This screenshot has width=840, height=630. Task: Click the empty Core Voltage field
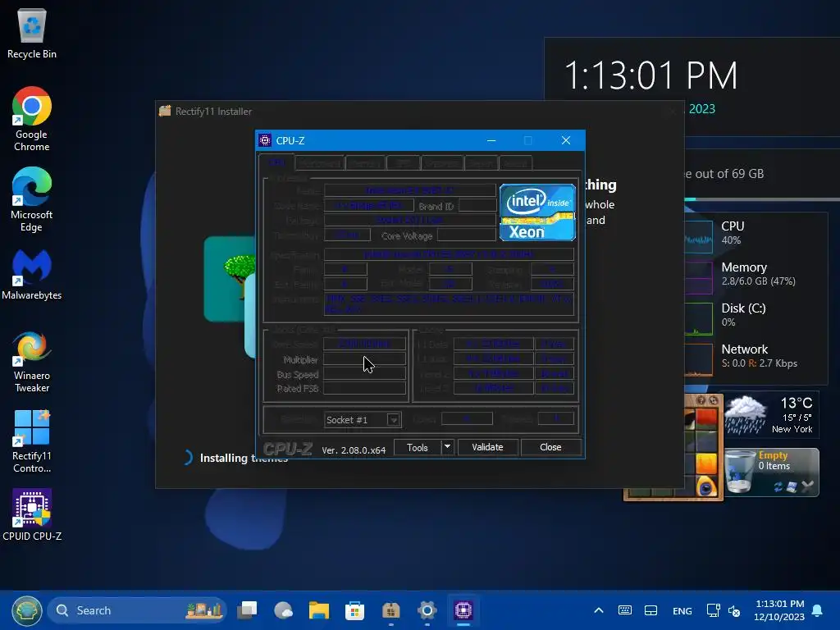point(467,235)
